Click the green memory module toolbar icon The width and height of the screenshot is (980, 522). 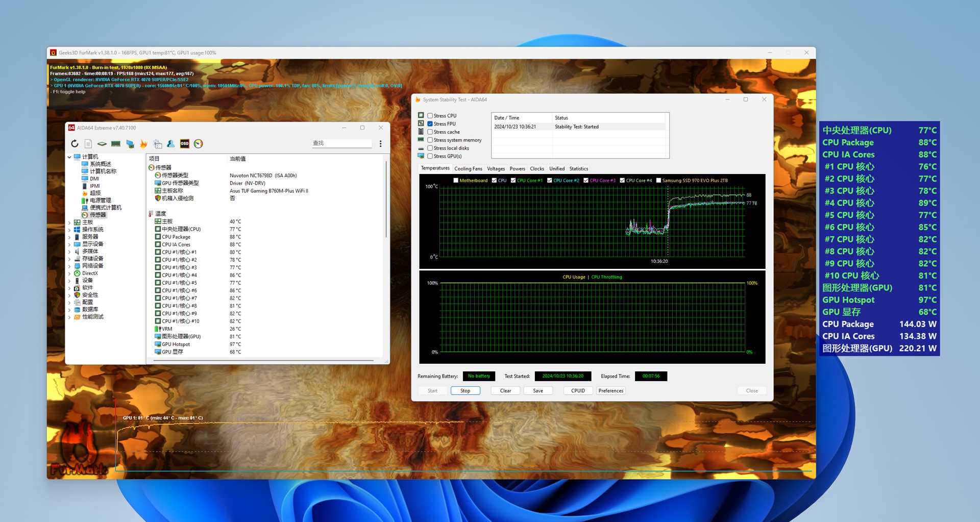pos(116,144)
